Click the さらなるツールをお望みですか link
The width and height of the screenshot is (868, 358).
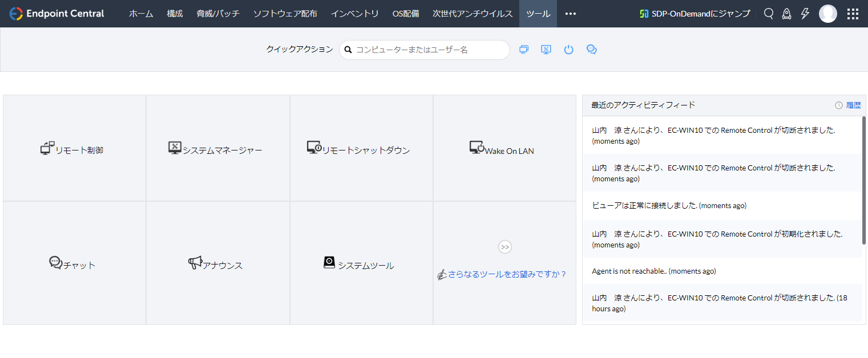(507, 274)
